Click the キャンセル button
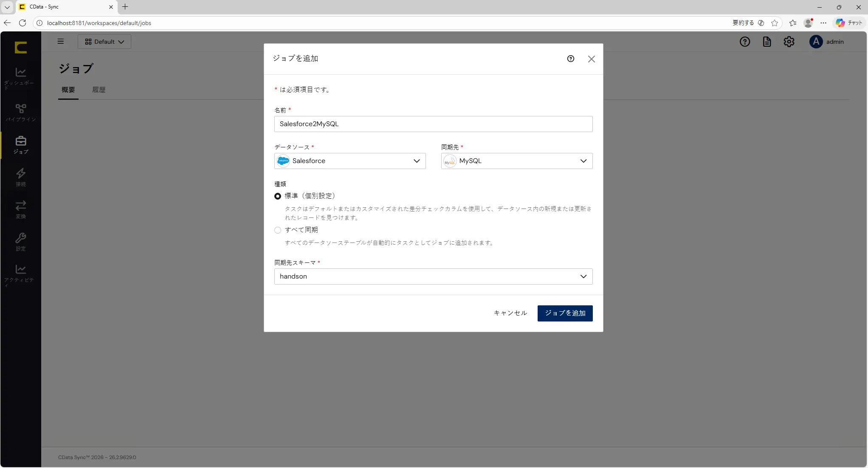Viewport: 868px width, 468px height. click(510, 313)
